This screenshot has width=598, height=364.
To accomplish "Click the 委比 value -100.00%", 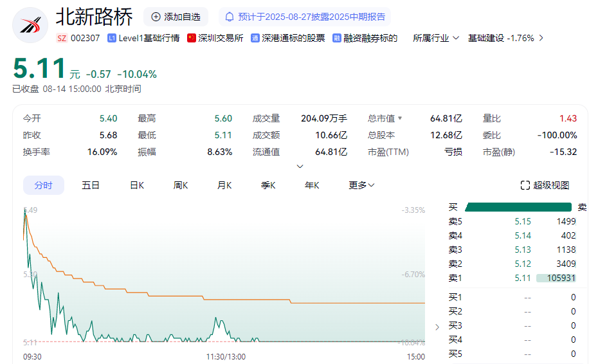I will [x=557, y=135].
